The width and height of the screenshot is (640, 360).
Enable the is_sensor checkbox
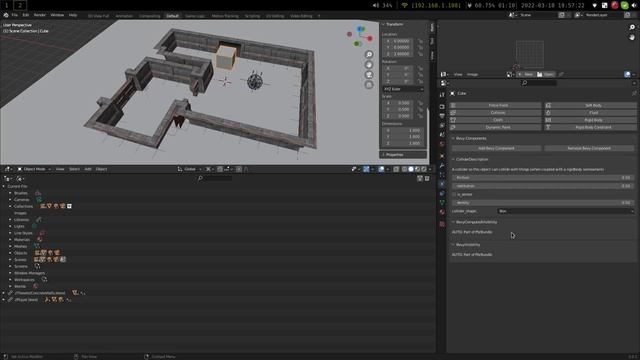[x=454, y=194]
